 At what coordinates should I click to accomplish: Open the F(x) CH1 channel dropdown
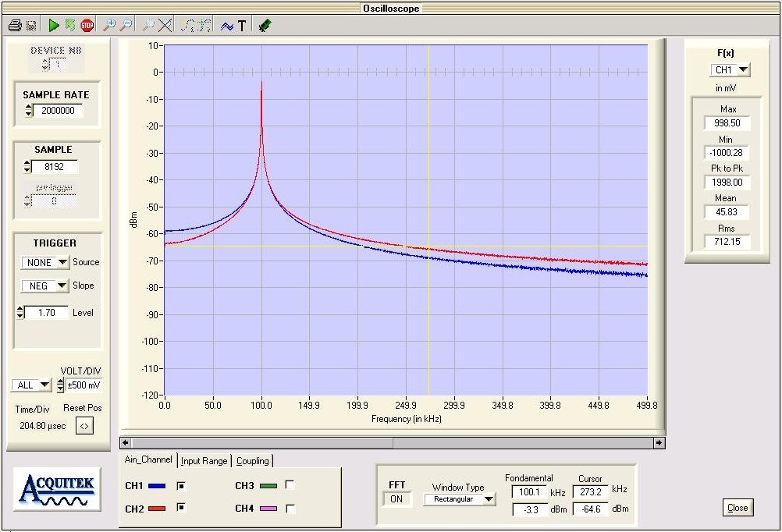[730, 69]
